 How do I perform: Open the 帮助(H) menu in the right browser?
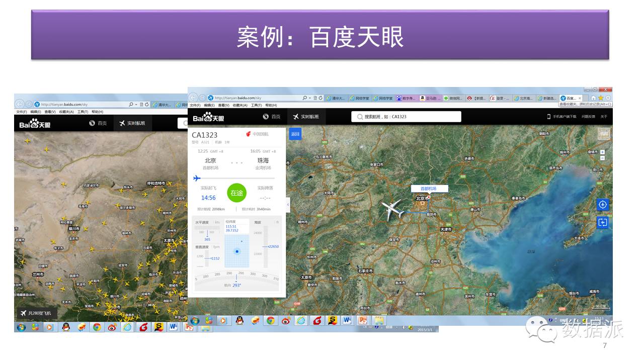pos(271,106)
